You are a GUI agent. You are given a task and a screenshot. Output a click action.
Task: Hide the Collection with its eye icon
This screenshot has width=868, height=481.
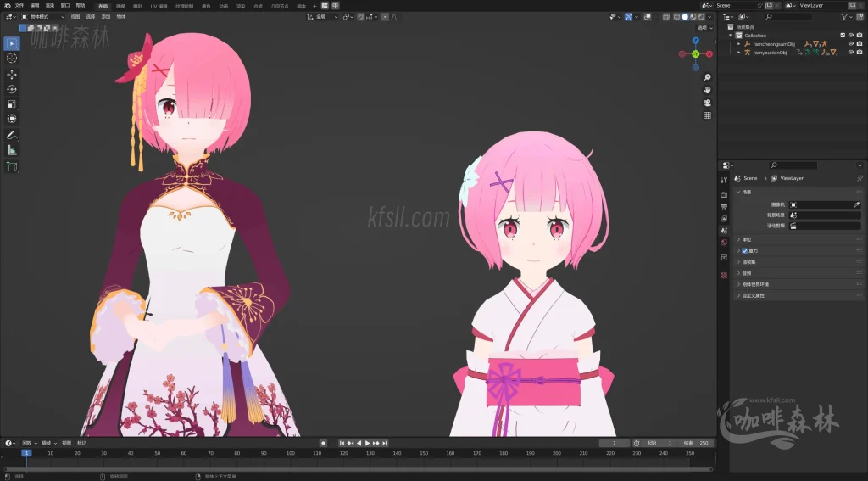(851, 35)
